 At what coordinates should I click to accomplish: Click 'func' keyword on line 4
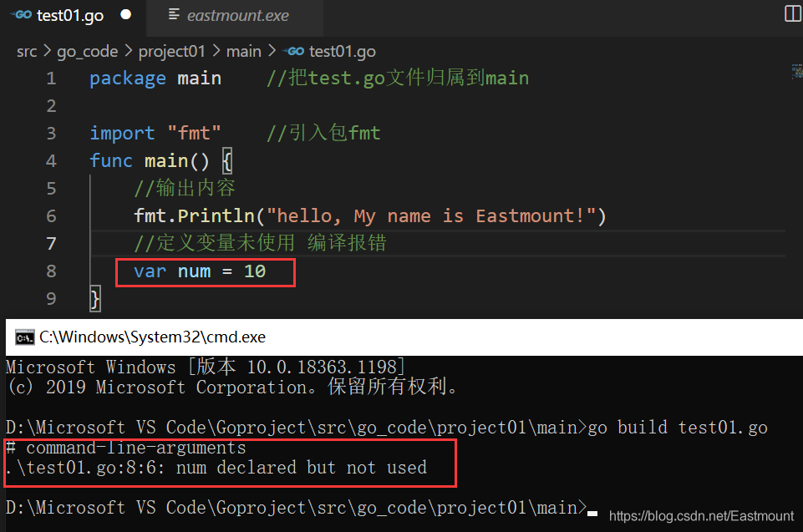[110, 161]
